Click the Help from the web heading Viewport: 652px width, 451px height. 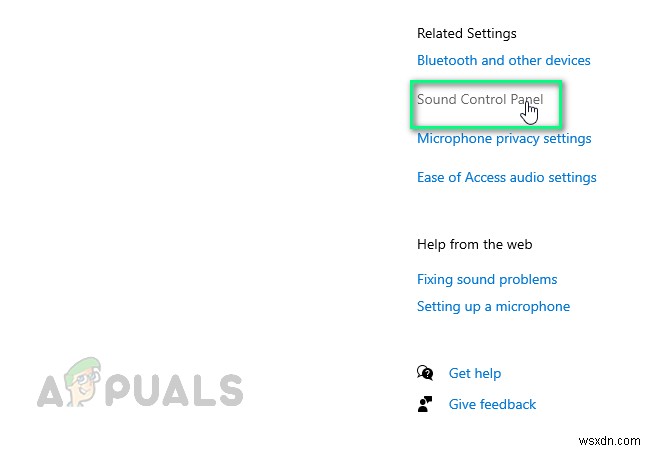[474, 244]
